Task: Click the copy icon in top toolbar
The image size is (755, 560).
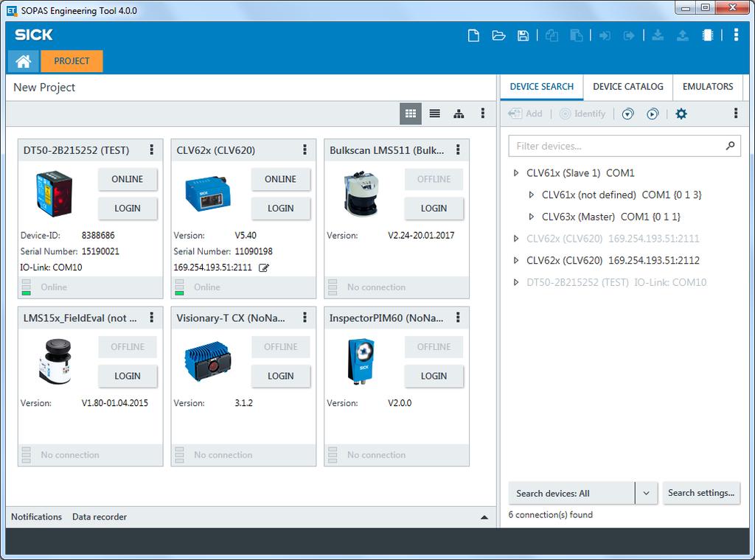Action: (552, 35)
